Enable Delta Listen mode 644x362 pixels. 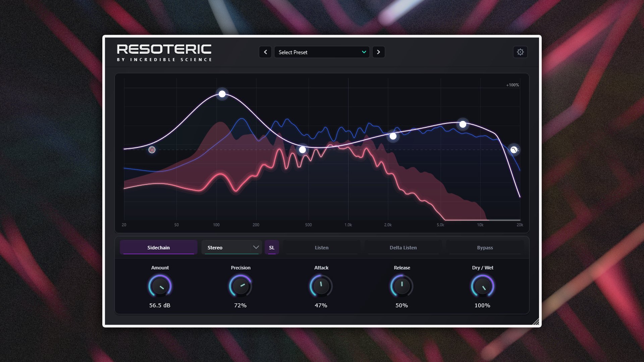pyautogui.click(x=403, y=247)
